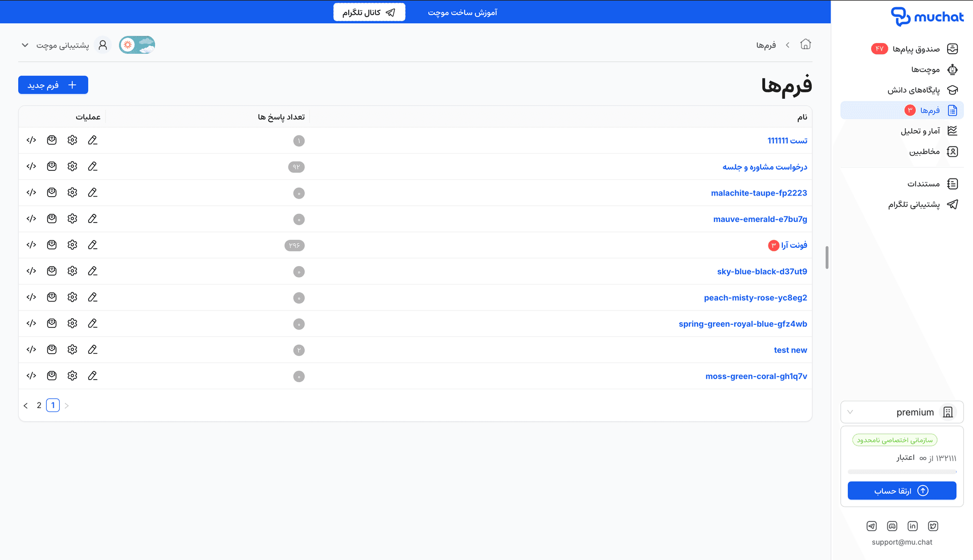Screen dimensions: 973x560
Task: Open the درخواست مشاوره و جلسه form link
Action: (x=765, y=167)
